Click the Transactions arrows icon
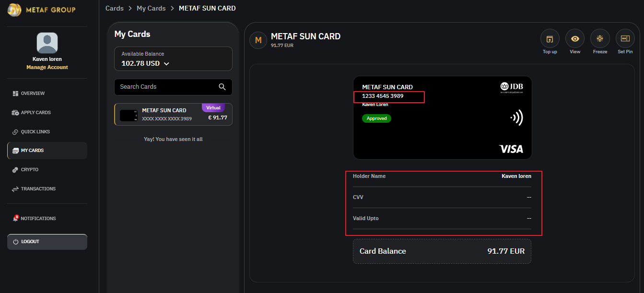 tap(15, 189)
